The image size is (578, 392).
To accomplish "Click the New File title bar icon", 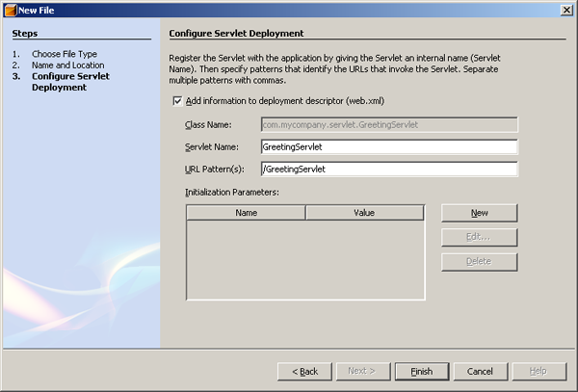I will tap(9, 9).
